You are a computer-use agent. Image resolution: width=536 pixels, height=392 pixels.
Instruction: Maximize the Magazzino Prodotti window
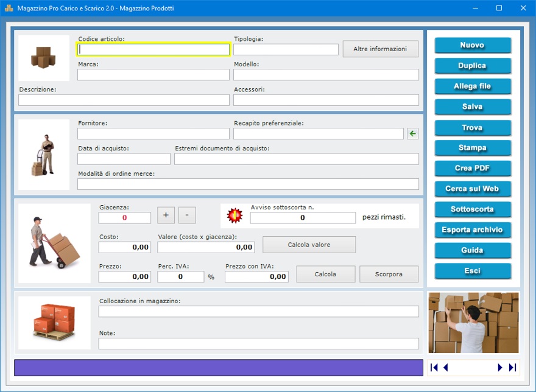click(499, 8)
